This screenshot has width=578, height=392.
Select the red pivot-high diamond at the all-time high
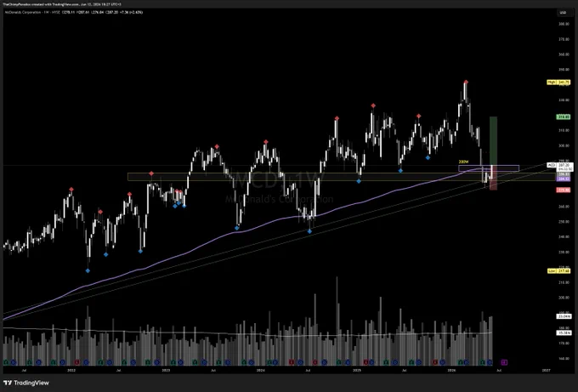pos(466,82)
